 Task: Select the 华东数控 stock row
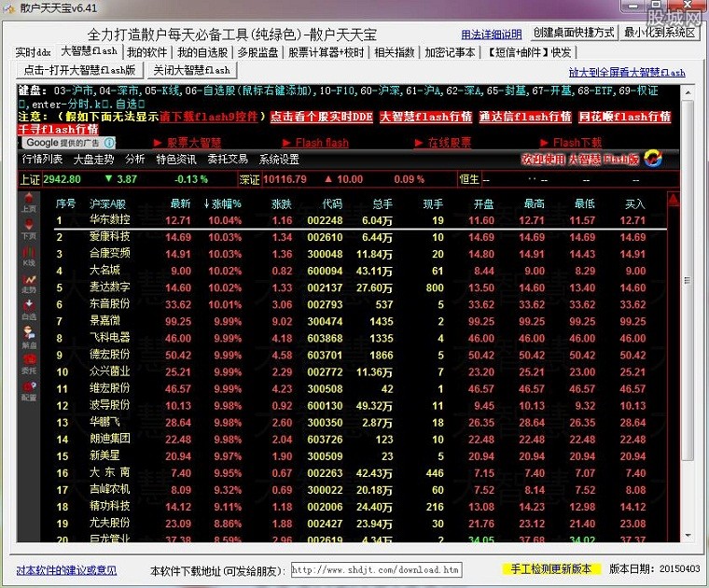click(x=110, y=220)
